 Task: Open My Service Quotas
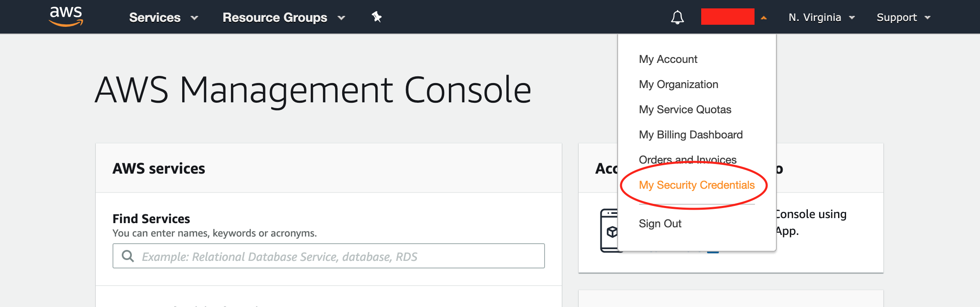[x=685, y=109]
